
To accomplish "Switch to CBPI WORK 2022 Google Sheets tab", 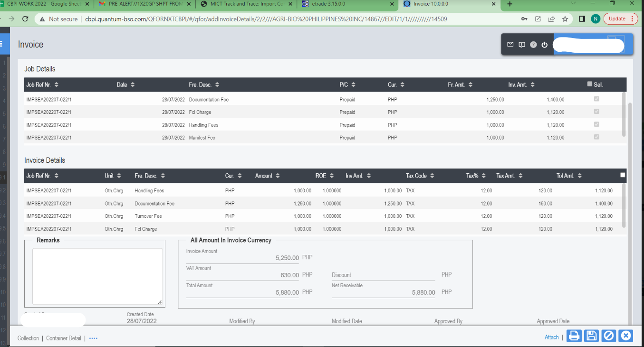I will point(45,4).
